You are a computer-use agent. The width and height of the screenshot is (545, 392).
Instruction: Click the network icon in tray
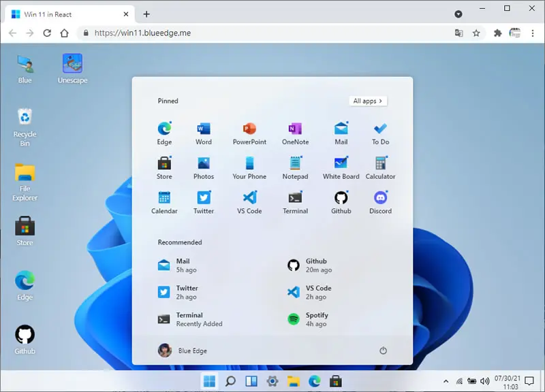pos(459,381)
